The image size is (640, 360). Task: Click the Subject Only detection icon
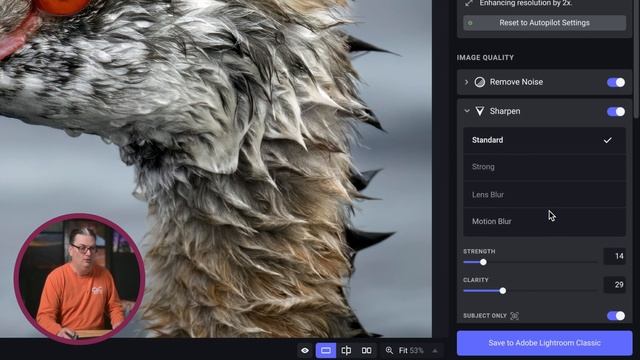pyautogui.click(x=515, y=316)
